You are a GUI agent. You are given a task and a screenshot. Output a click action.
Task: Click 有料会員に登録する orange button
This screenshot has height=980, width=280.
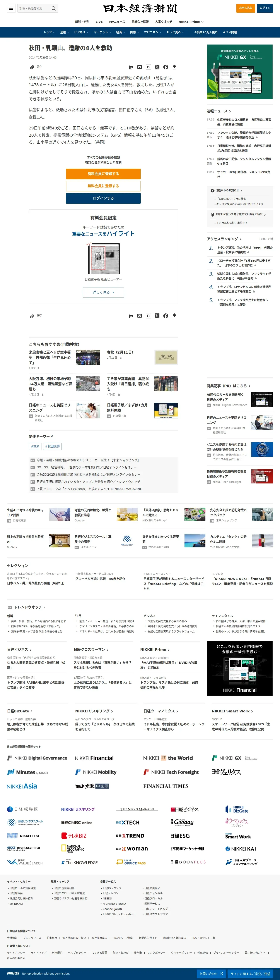[x=103, y=174]
